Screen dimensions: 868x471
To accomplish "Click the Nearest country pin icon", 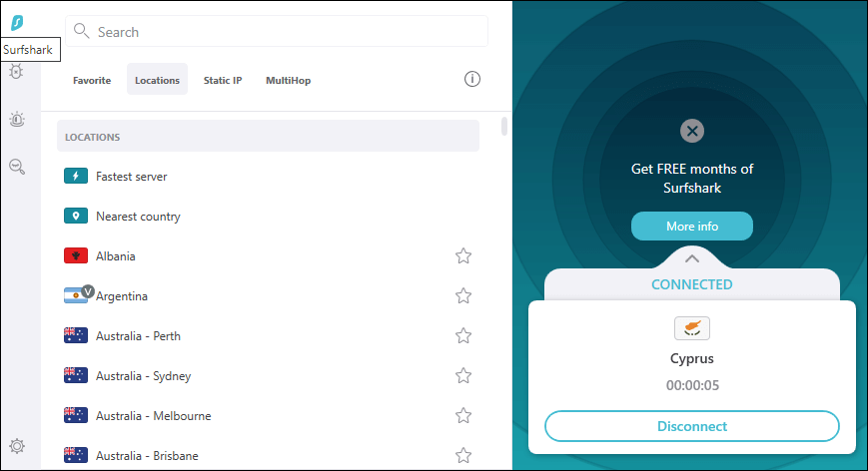I will click(76, 216).
